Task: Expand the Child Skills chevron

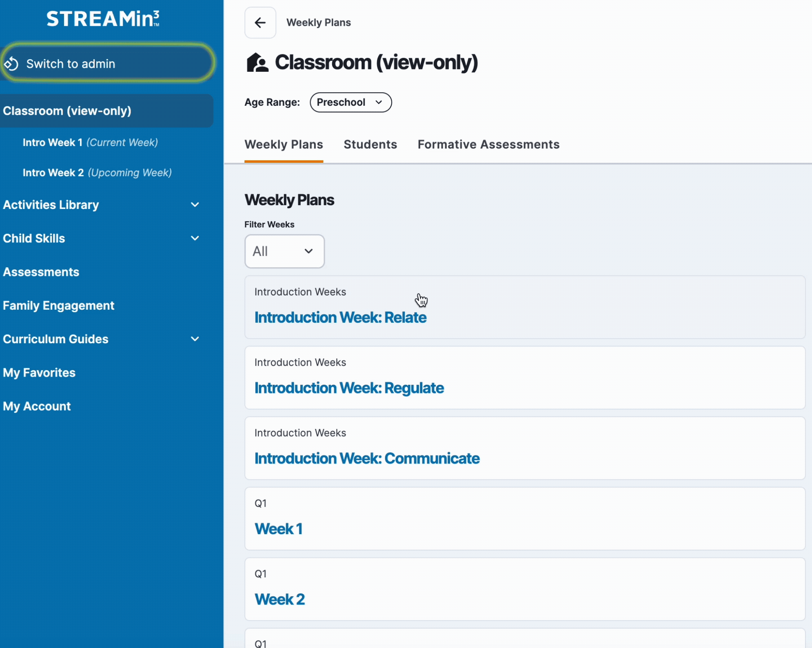Action: 195,238
